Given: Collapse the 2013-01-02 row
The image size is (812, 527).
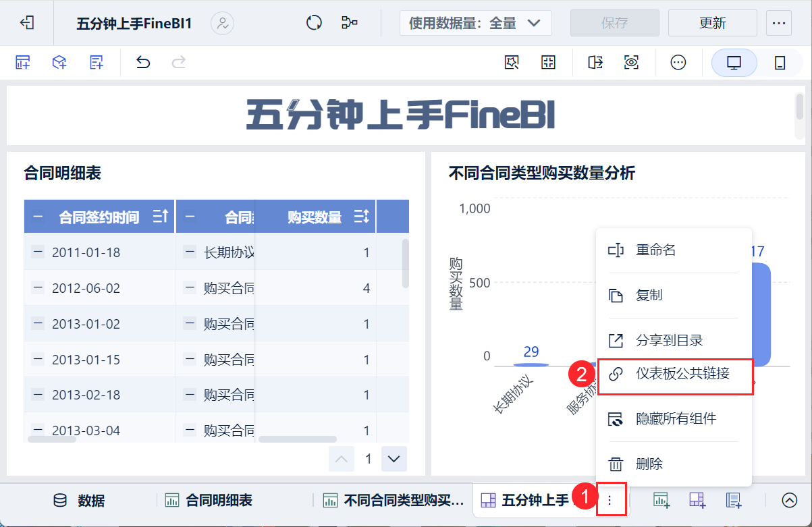Looking at the screenshot, I should click(x=38, y=323).
